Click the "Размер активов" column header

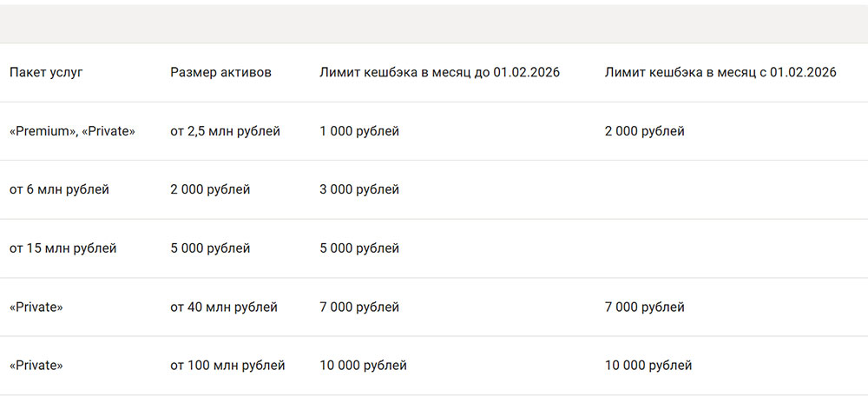coord(220,72)
